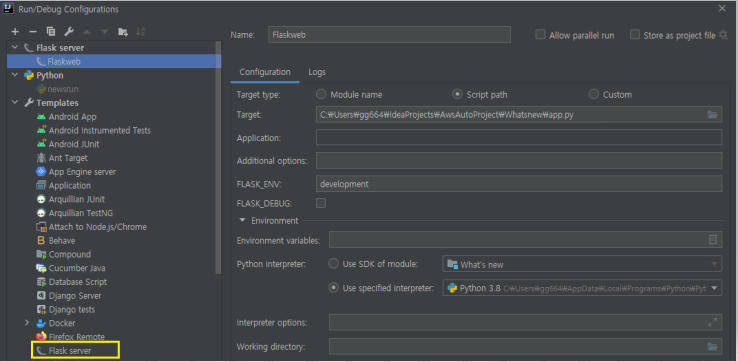Click FLASK_ENV field with development
Image resolution: width=738 pixels, height=362 pixels.
click(519, 184)
